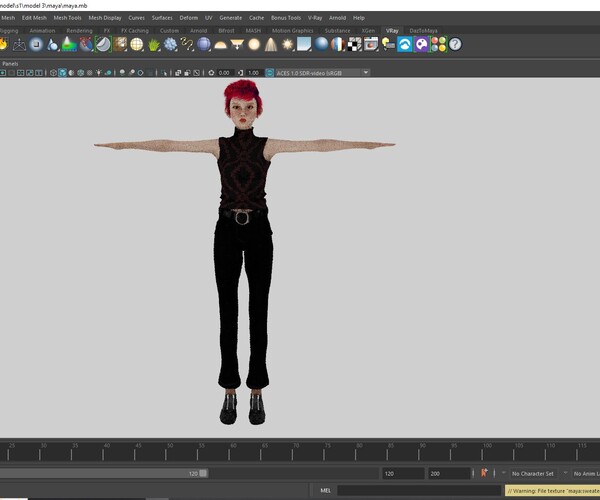Viewport: 600px width, 500px height.
Task: Open the Arnold menu in the menu bar
Action: [x=337, y=18]
